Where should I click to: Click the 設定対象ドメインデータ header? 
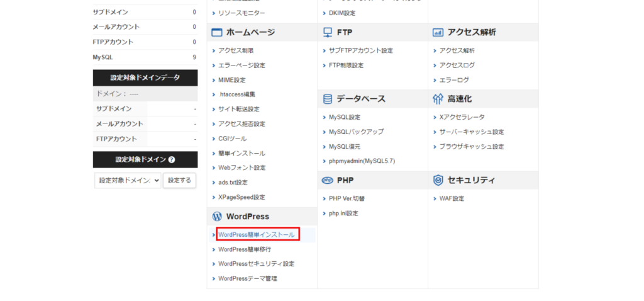point(145,77)
